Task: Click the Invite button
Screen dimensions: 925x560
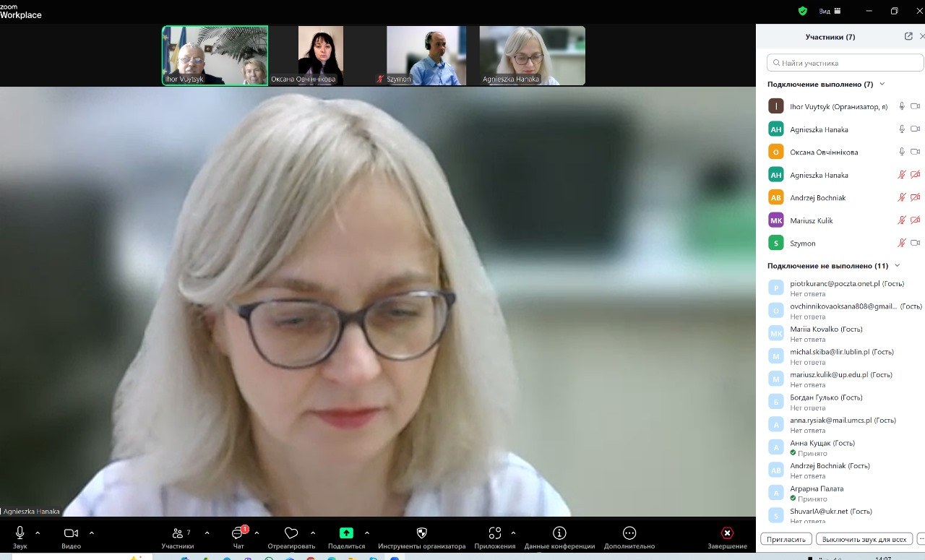Action: [x=786, y=539]
